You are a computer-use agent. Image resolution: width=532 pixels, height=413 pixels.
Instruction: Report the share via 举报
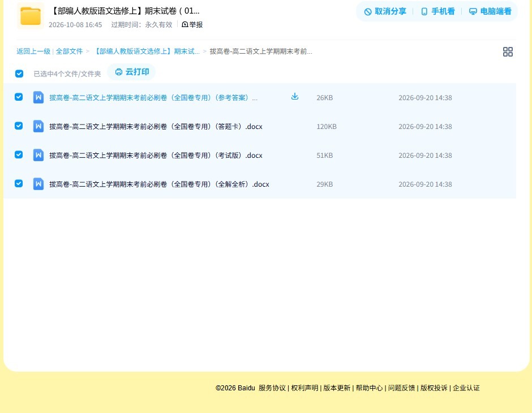click(x=192, y=25)
